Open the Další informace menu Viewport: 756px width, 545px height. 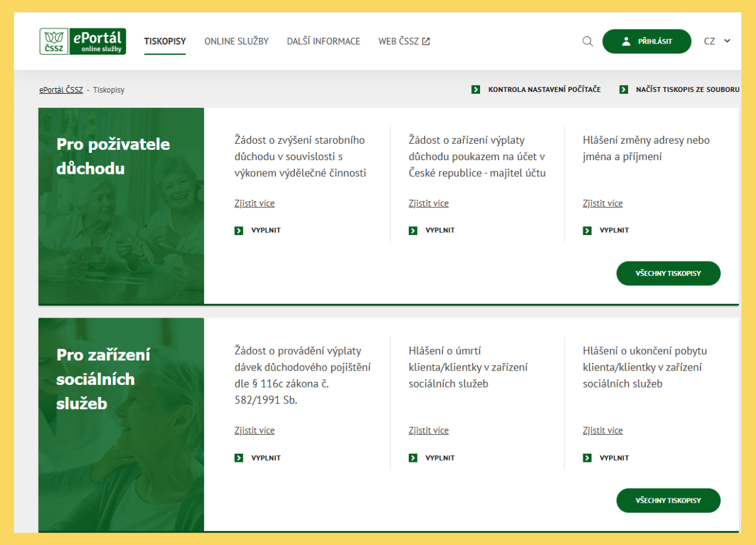coord(323,42)
